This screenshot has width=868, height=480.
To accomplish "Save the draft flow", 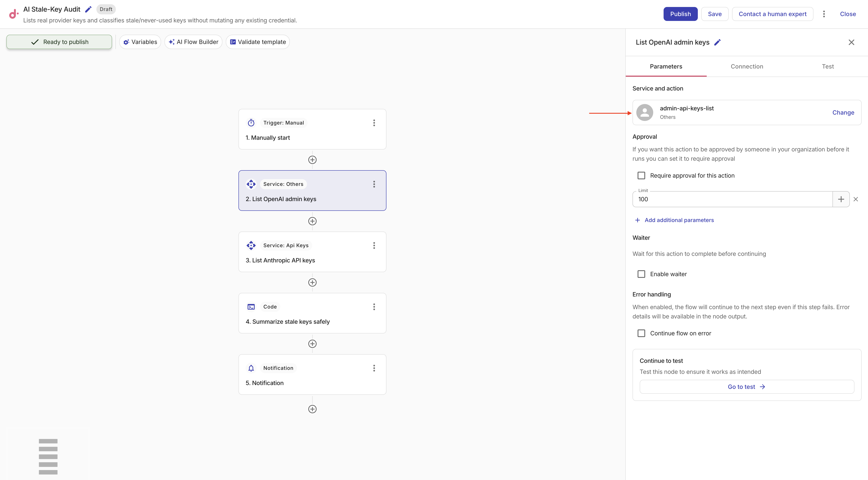I will click(x=715, y=14).
